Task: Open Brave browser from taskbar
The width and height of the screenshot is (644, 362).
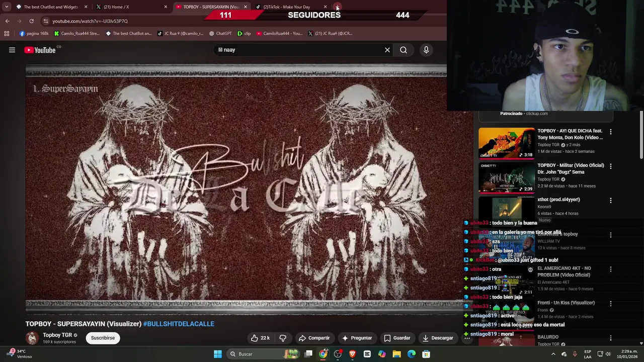Action: pos(352,354)
